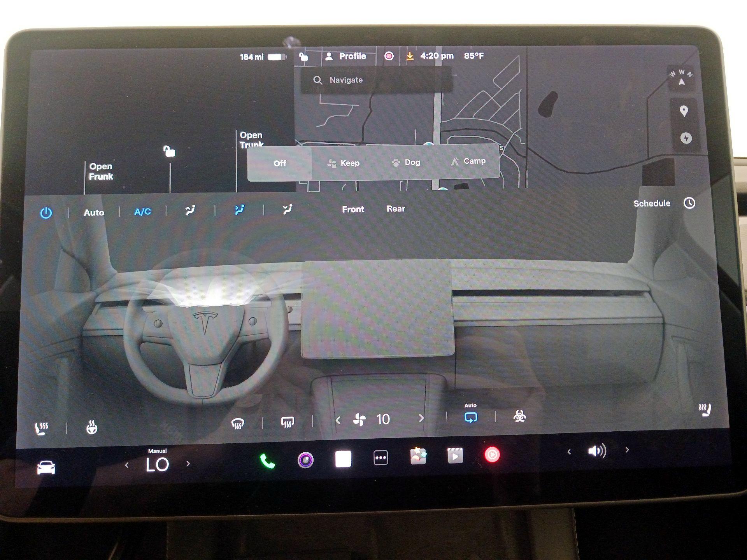747x560 pixels.
Task: Tap the dashcam recording status icon
Action: point(389,56)
